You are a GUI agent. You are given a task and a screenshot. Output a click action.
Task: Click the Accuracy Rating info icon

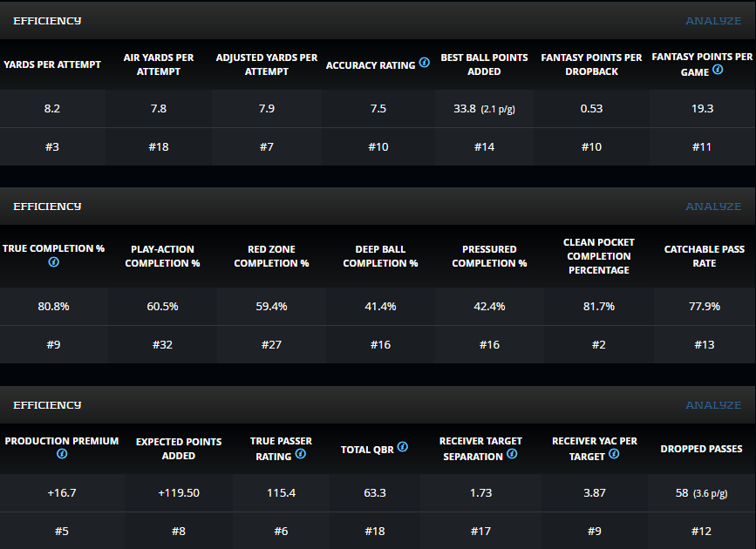(425, 64)
